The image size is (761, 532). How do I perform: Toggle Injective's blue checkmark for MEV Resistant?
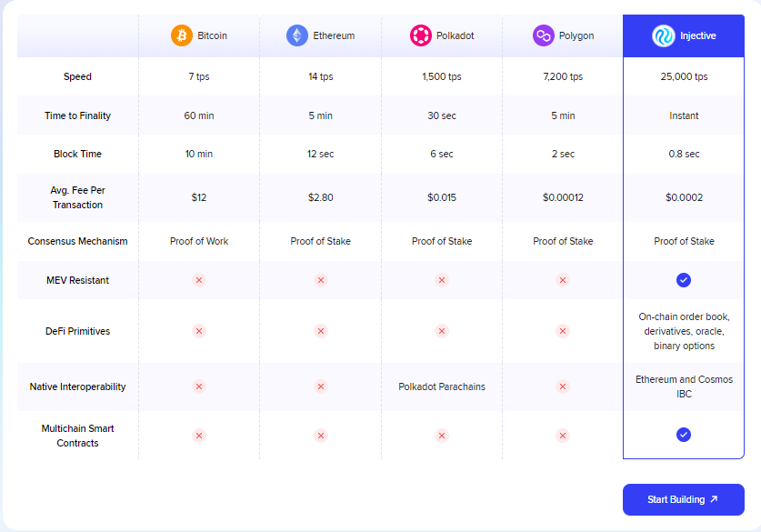tap(684, 280)
